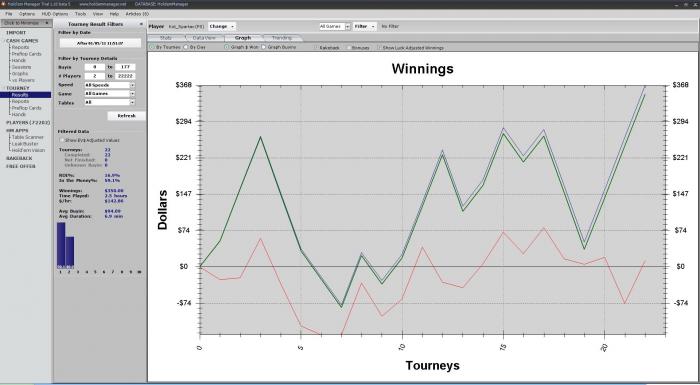Screen dimensions: 700x385
Task: Open Sessions under Cash Games
Action: (x=21, y=67)
